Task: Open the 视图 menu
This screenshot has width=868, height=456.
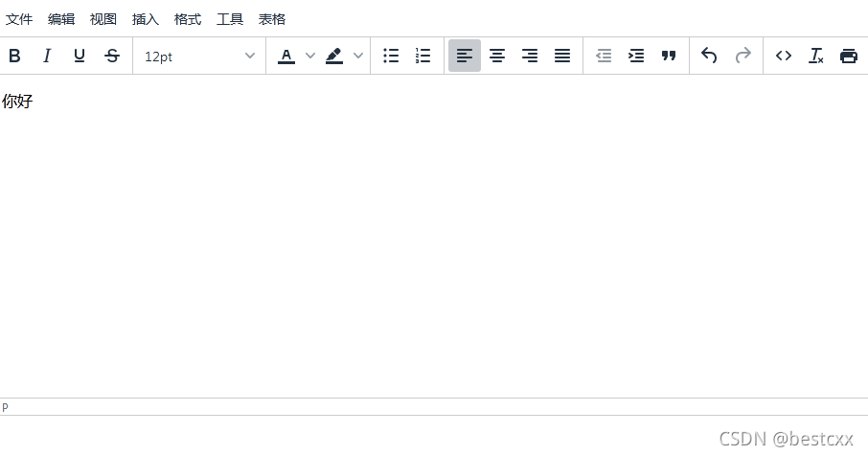Action: pos(103,19)
